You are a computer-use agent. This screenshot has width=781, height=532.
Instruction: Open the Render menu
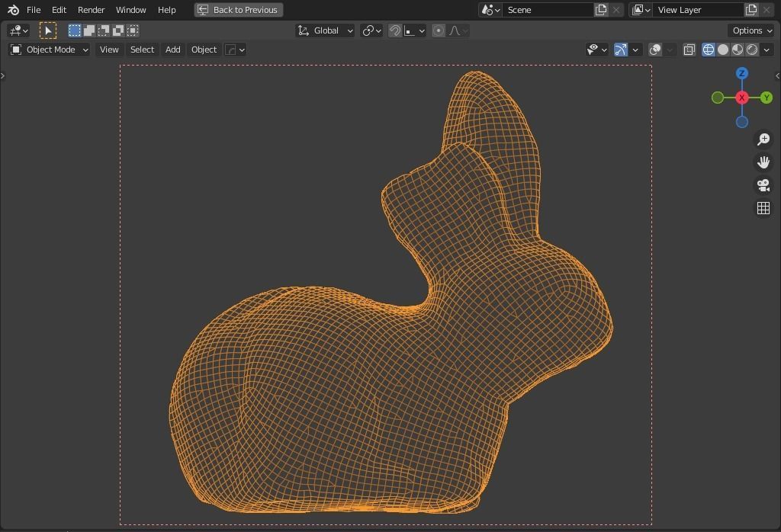(92, 10)
